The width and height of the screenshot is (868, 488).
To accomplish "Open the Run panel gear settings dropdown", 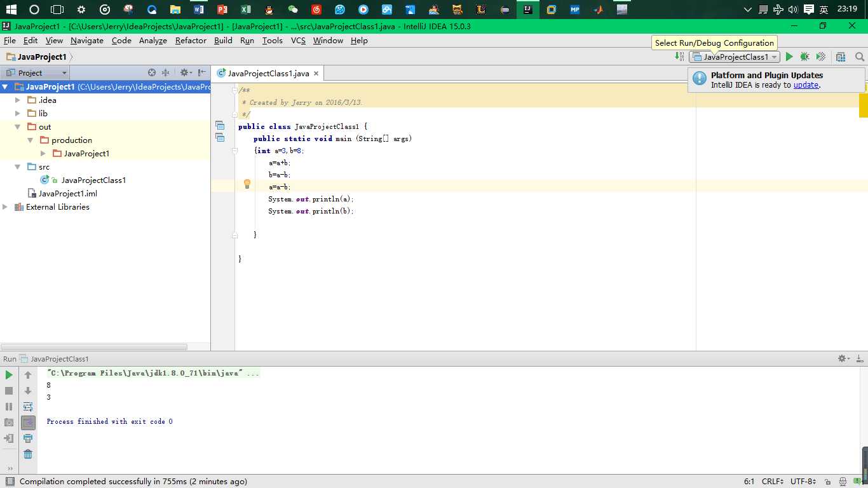I will click(844, 358).
